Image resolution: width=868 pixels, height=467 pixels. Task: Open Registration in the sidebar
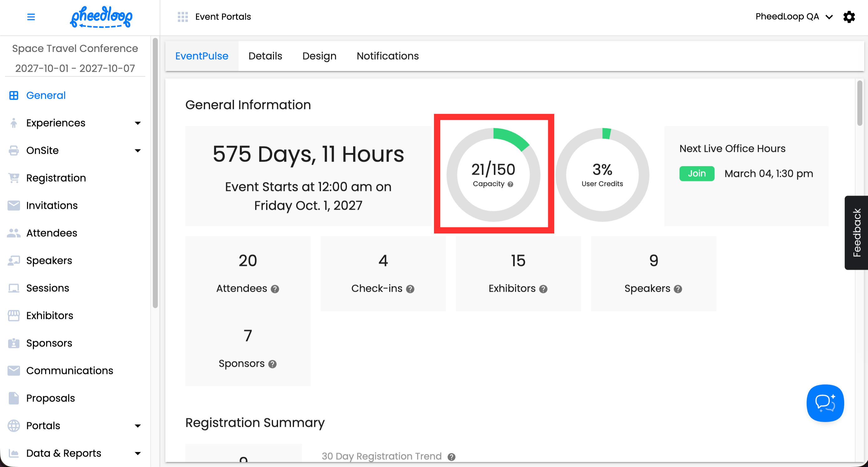click(x=56, y=178)
